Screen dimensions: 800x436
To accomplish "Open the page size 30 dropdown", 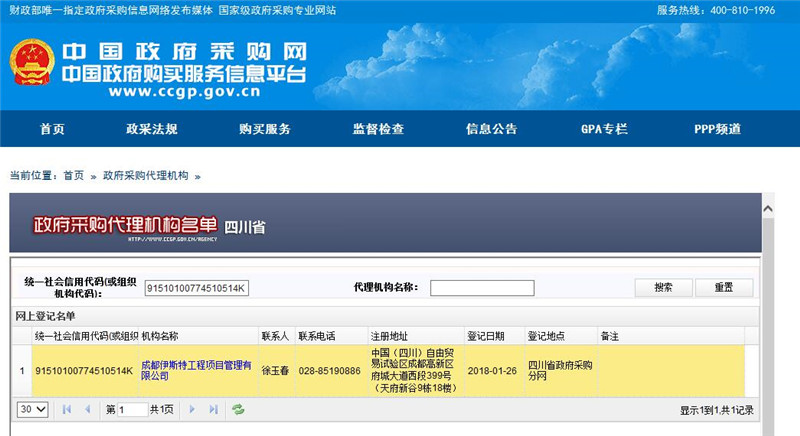I will coord(32,409).
